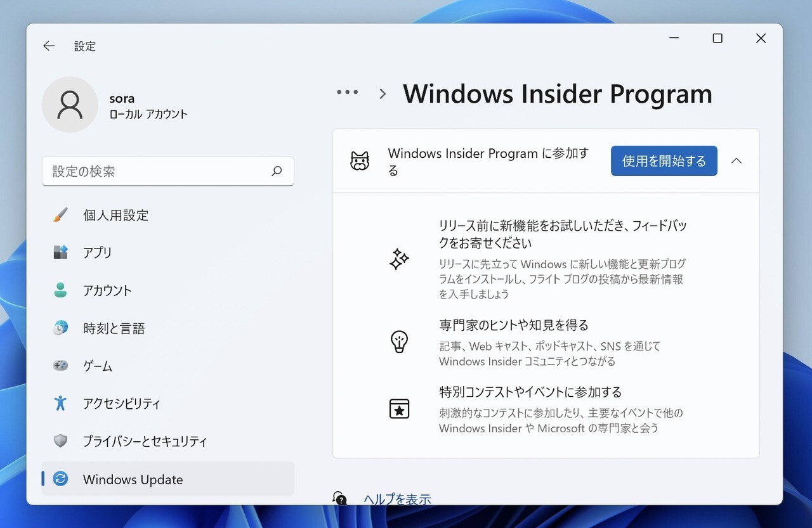Click the lightbulb icon for expert tips
Viewport: 812px width, 528px height.
pyautogui.click(x=399, y=342)
